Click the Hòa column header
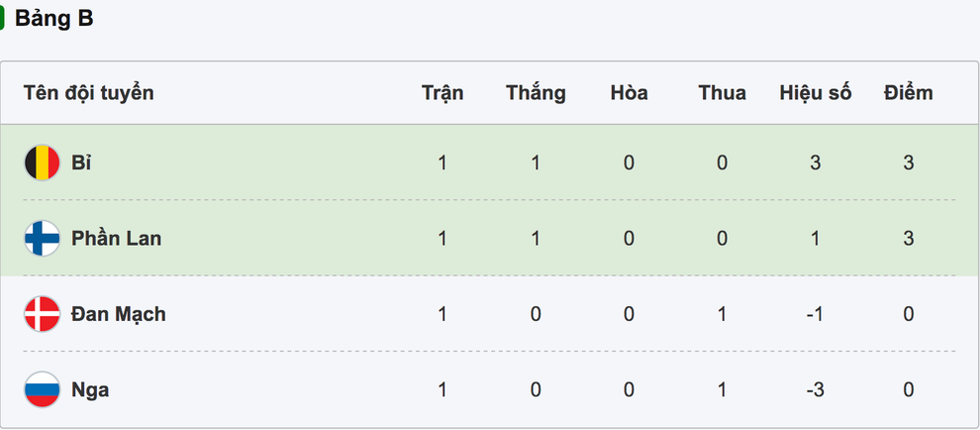The height and width of the screenshot is (430, 980). pyautogui.click(x=629, y=93)
